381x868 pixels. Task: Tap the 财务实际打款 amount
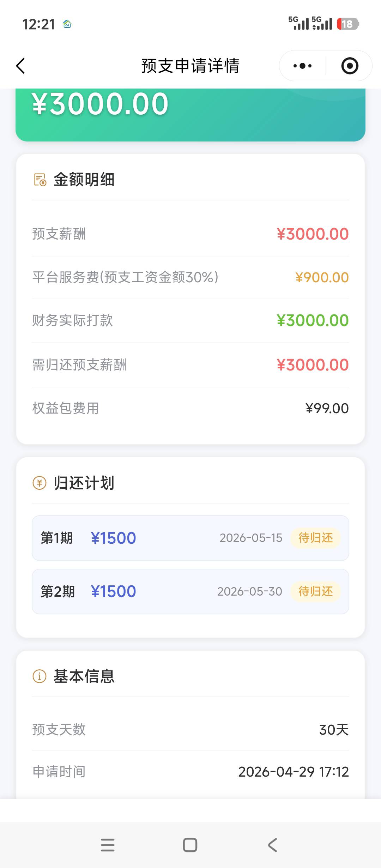pyautogui.click(x=313, y=320)
